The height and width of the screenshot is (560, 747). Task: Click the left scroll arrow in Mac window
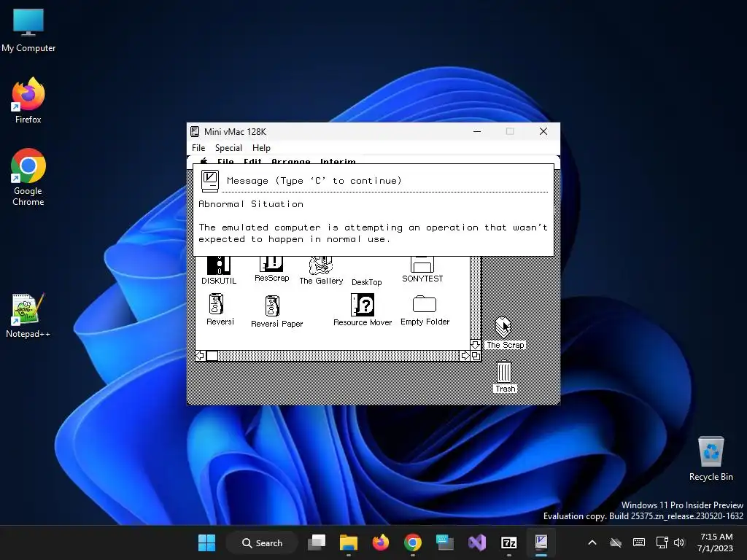[201, 356]
